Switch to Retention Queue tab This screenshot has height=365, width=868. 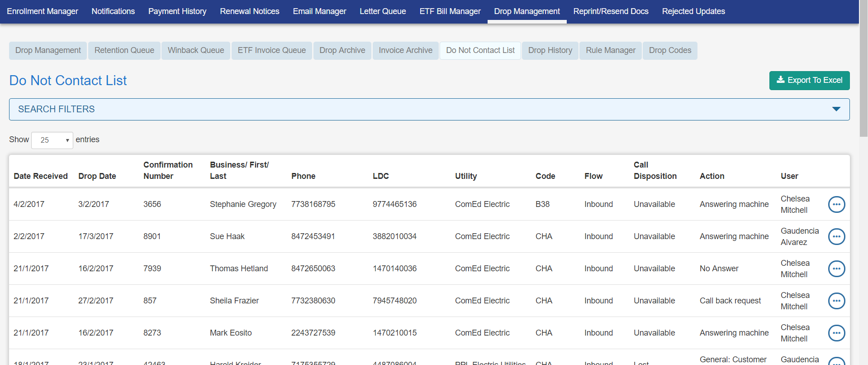coord(124,50)
